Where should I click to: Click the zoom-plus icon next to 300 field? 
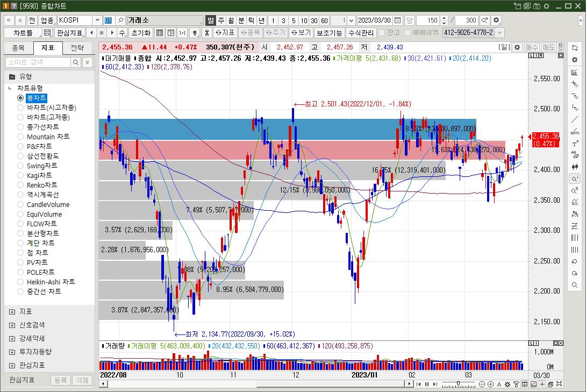(484, 20)
